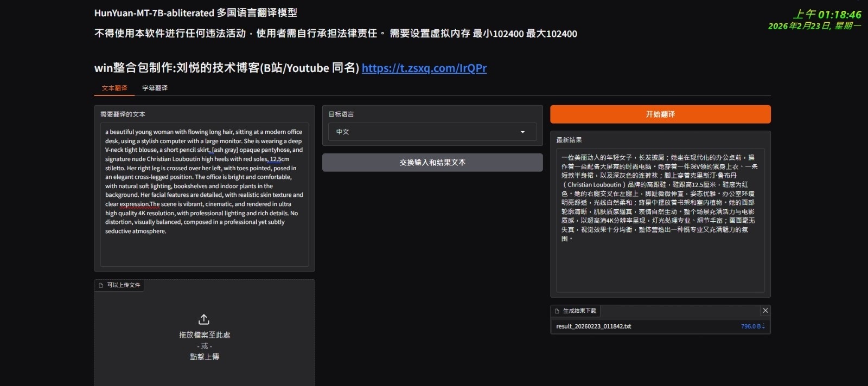
Task: Open the 字幕翻译 tab
Action: coord(155,88)
